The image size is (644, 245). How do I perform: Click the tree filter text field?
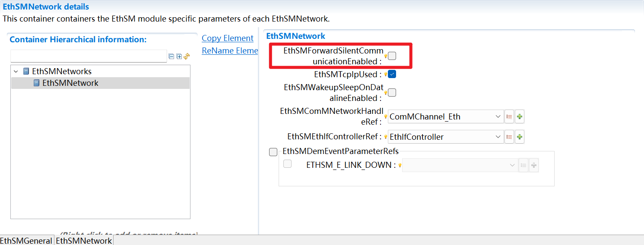(89, 56)
